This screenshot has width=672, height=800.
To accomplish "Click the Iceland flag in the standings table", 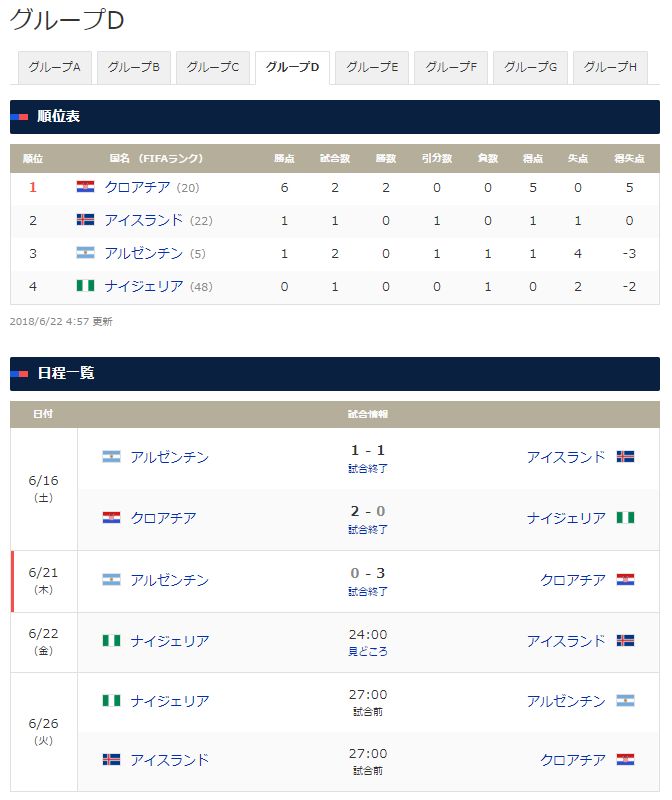I will point(85,220).
